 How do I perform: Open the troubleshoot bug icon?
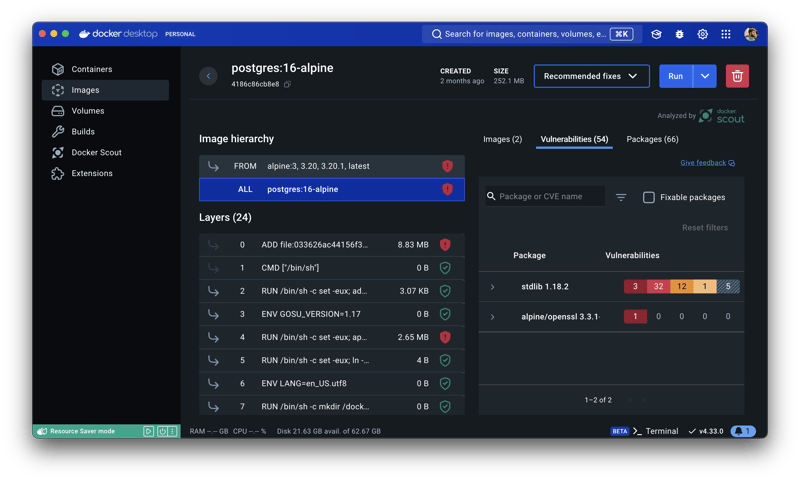click(x=679, y=34)
